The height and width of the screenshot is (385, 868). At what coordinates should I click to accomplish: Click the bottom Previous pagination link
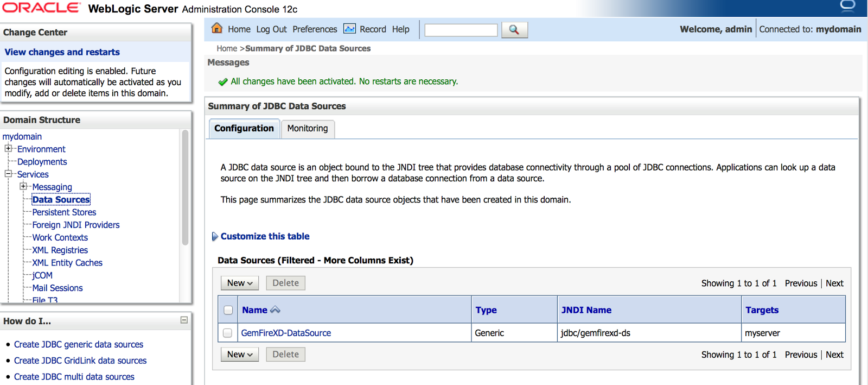[801, 355]
